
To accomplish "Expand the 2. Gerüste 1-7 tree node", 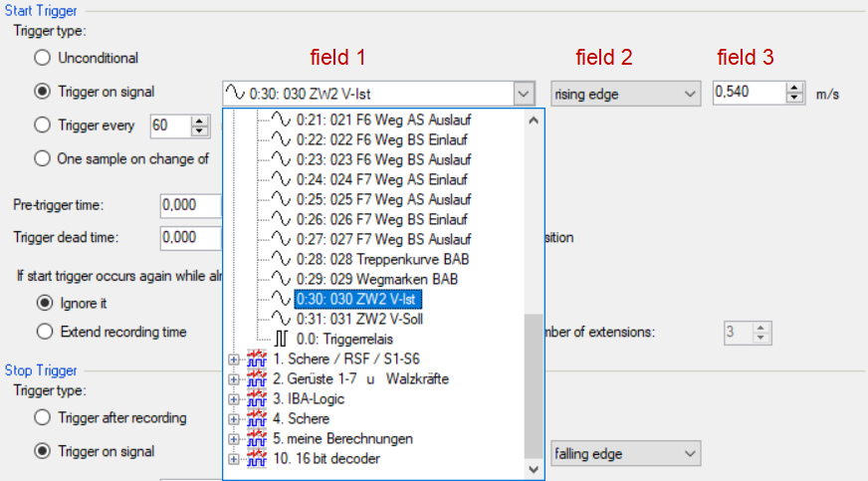I will click(235, 379).
